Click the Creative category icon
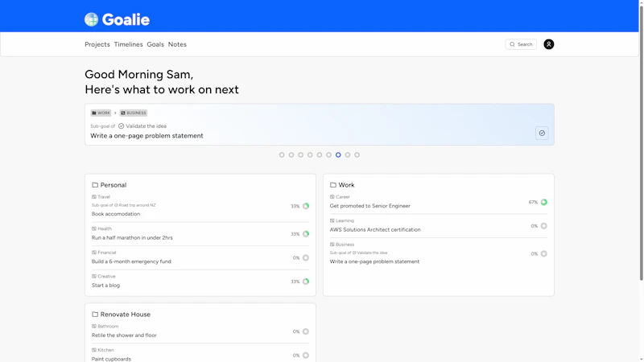The image size is (644, 362). click(x=94, y=276)
